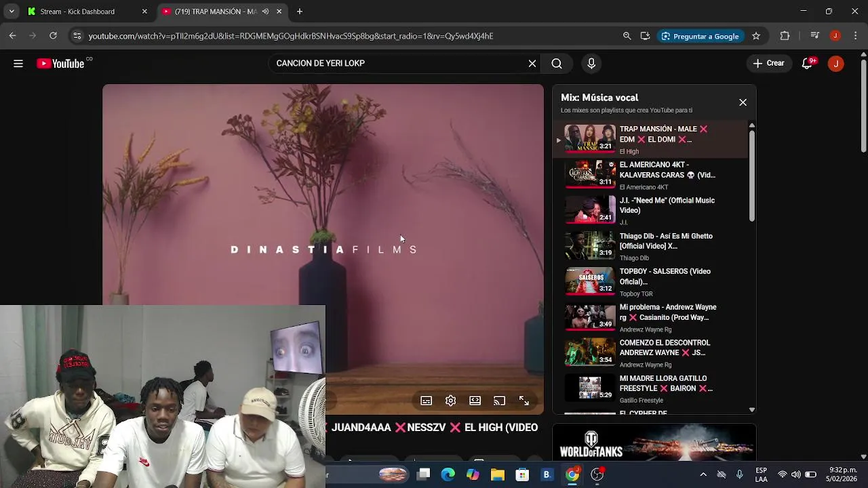Go back in browser history
868x488 pixels.
tap(13, 36)
